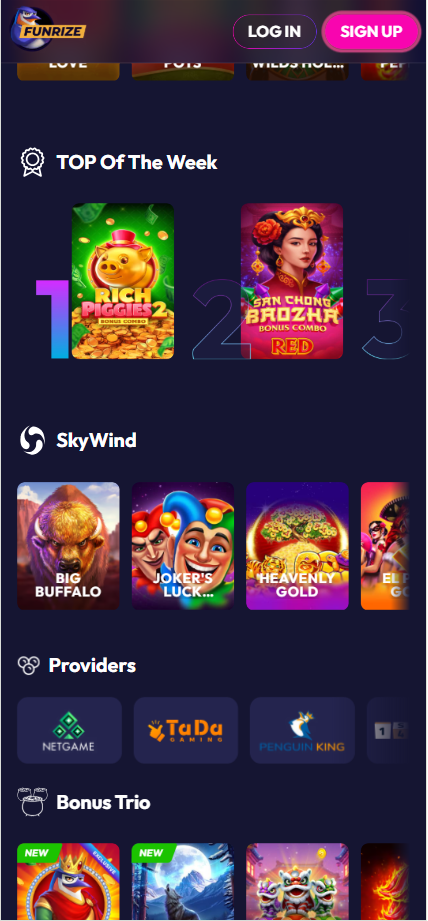Click the partially visible fourth provider tile
This screenshot has width=428, height=921.
pyautogui.click(x=387, y=730)
